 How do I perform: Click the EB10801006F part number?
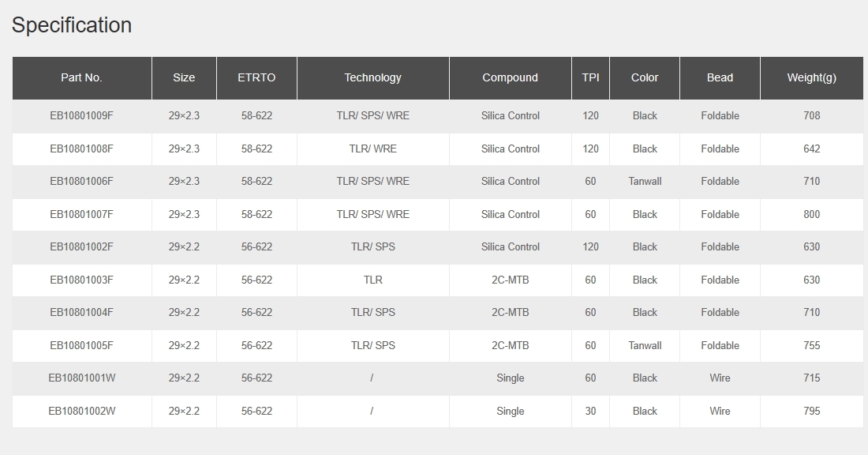point(82,181)
